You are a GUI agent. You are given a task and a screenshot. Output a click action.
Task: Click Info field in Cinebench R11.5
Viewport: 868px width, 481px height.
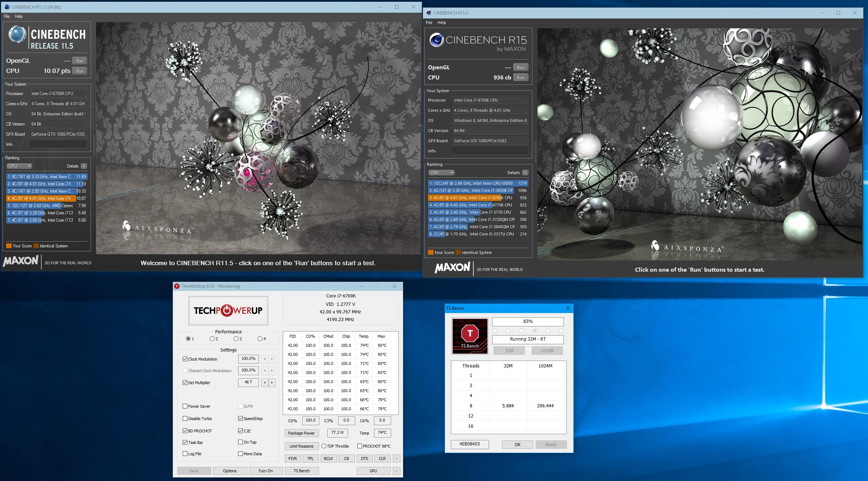tap(58, 144)
